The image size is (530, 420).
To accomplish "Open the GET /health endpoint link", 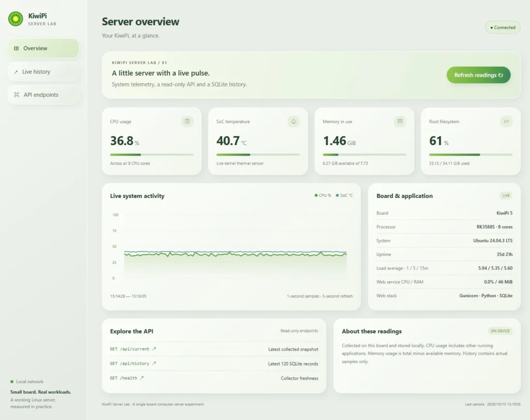I will tap(127, 378).
